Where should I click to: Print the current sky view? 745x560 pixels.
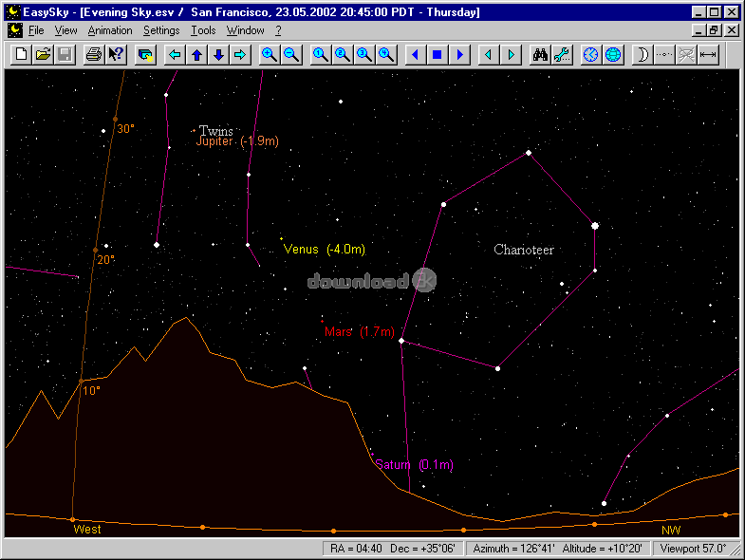[94, 55]
